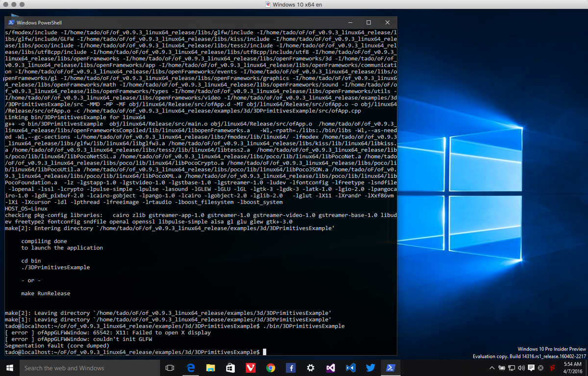This screenshot has width=588, height=376.
Task: Select the active PowerShell taskbar icon
Action: [x=390, y=368]
